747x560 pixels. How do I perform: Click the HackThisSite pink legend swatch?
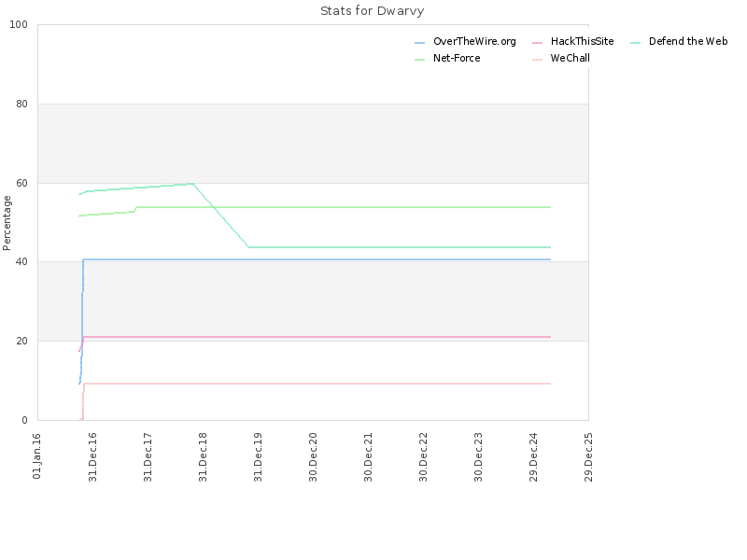click(537, 43)
